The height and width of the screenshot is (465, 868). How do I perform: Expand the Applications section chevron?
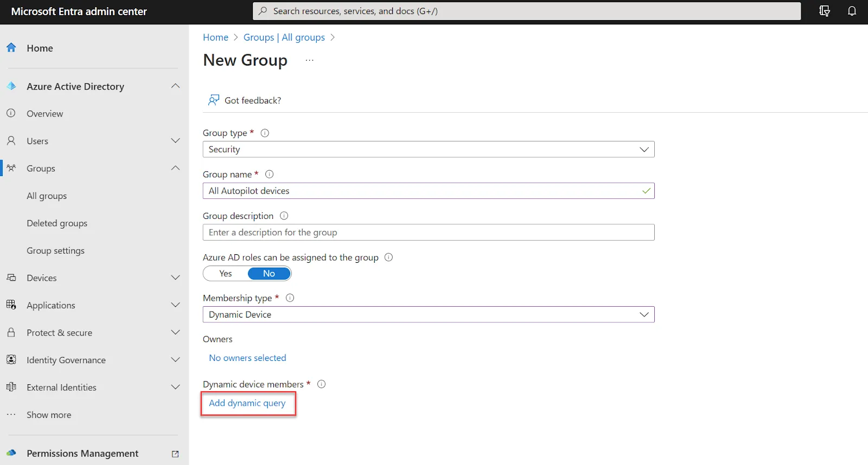pos(175,305)
